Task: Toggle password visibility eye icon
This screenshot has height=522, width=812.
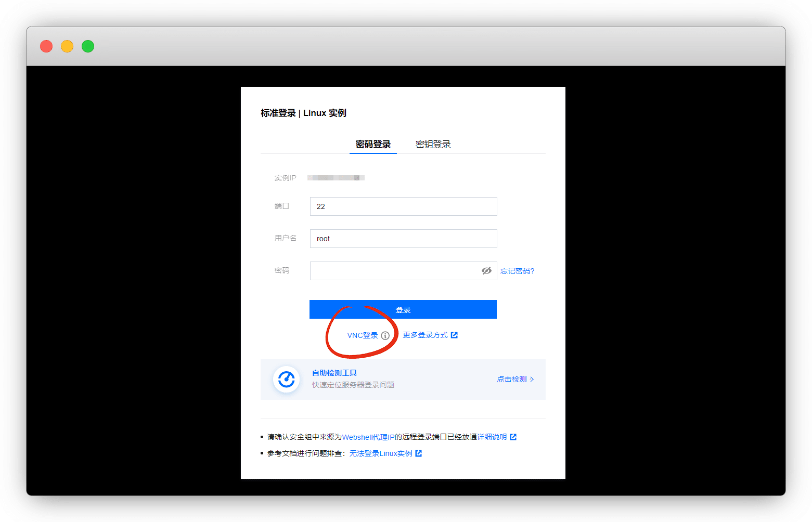Action: [x=486, y=271]
